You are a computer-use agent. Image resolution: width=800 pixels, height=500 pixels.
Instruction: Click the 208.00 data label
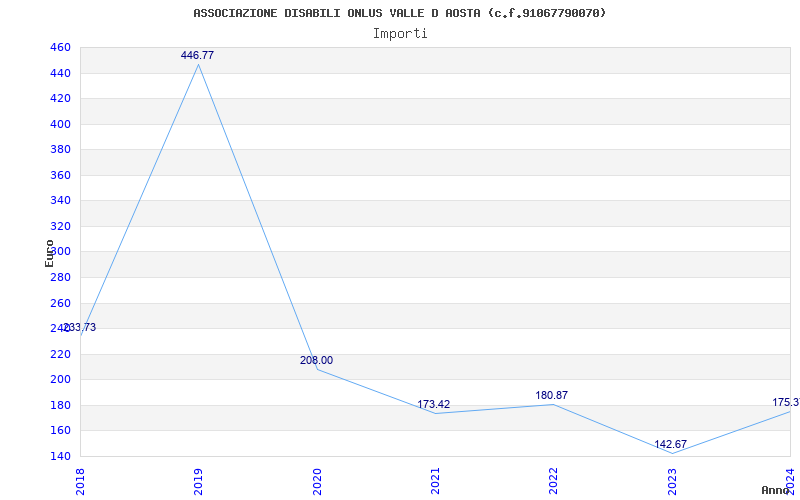coord(316,360)
